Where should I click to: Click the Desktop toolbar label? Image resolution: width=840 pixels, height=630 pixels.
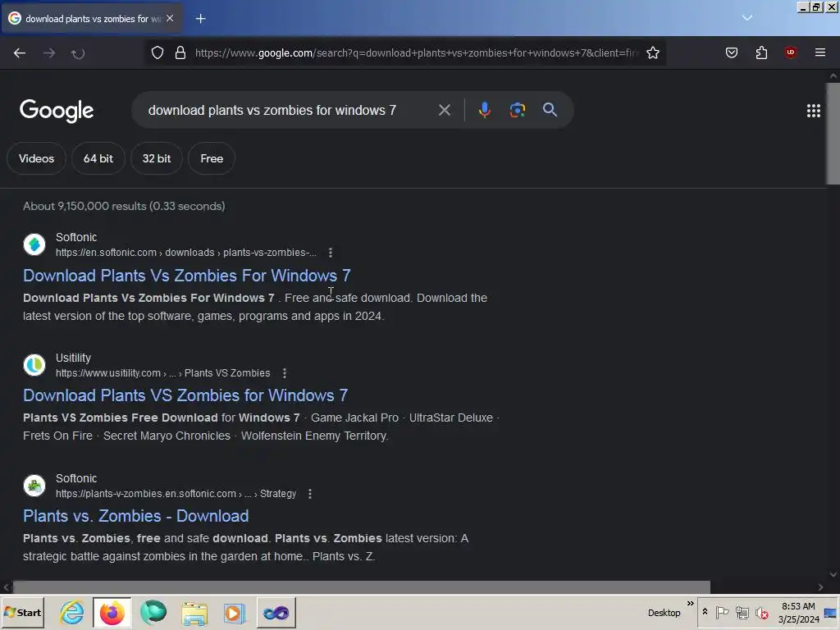click(x=664, y=613)
